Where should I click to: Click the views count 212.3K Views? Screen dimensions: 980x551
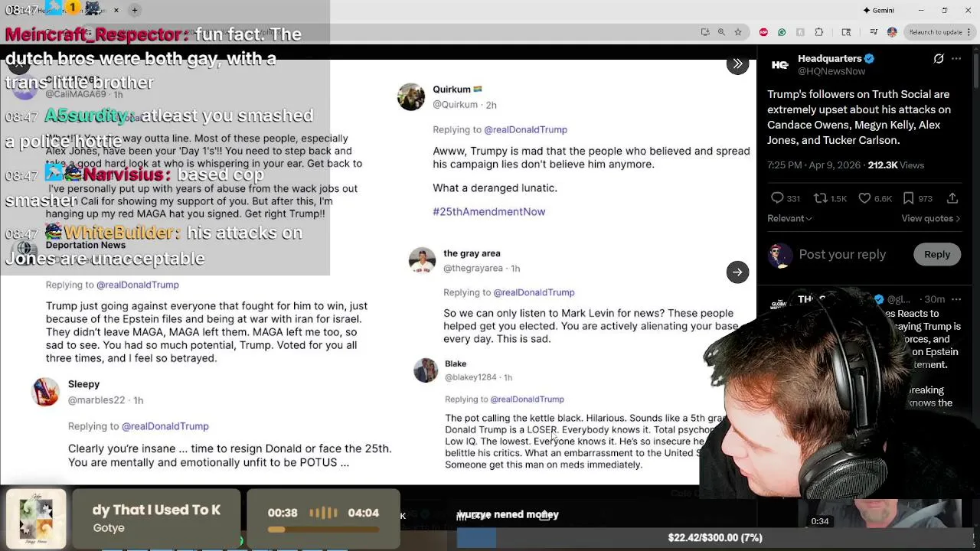pos(896,165)
